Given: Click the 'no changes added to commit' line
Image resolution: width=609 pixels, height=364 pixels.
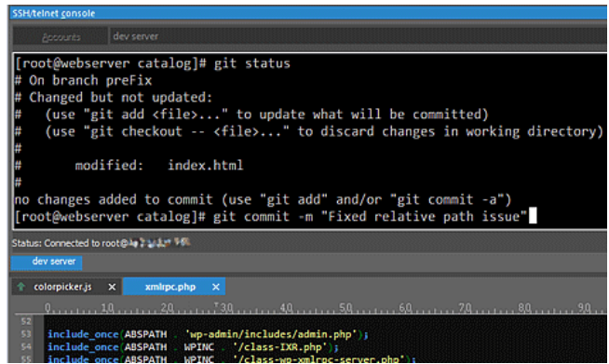Looking at the screenshot, I should click(263, 199).
